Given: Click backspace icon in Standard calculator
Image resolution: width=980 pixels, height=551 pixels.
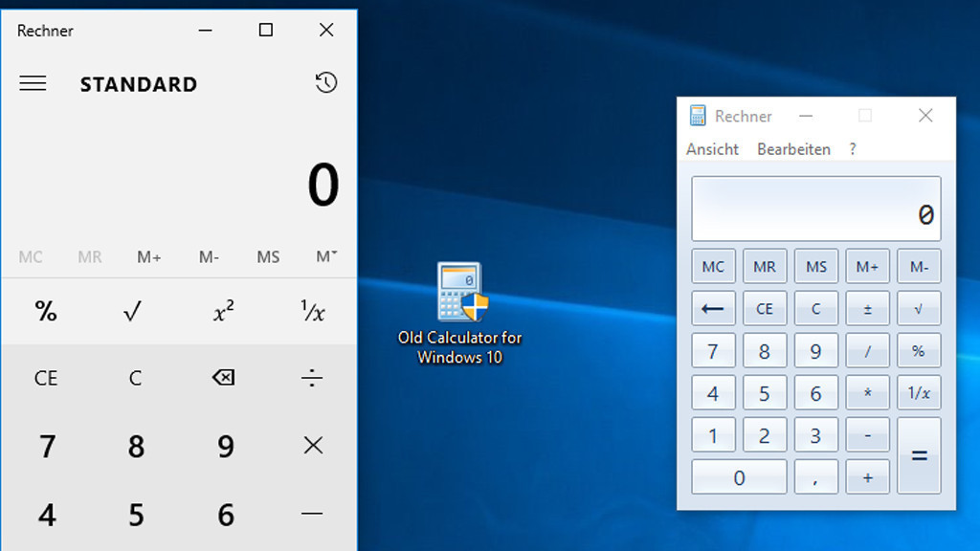Looking at the screenshot, I should 223,377.
